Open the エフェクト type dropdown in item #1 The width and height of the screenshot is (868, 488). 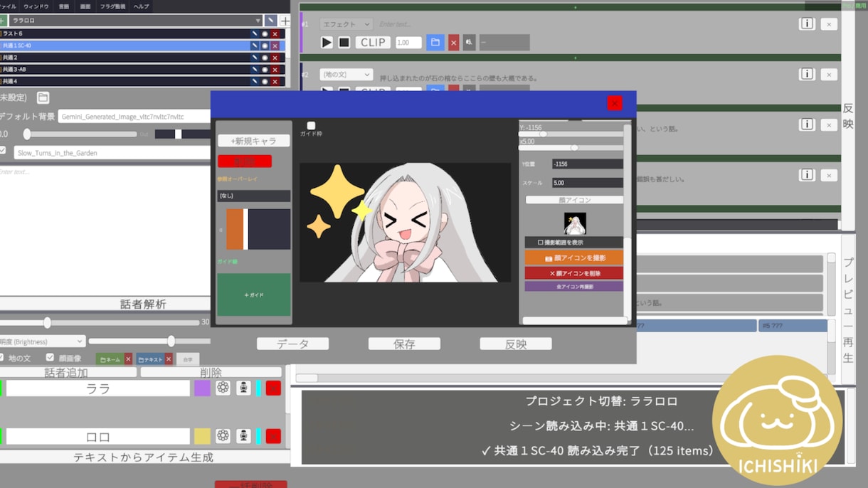pos(346,24)
